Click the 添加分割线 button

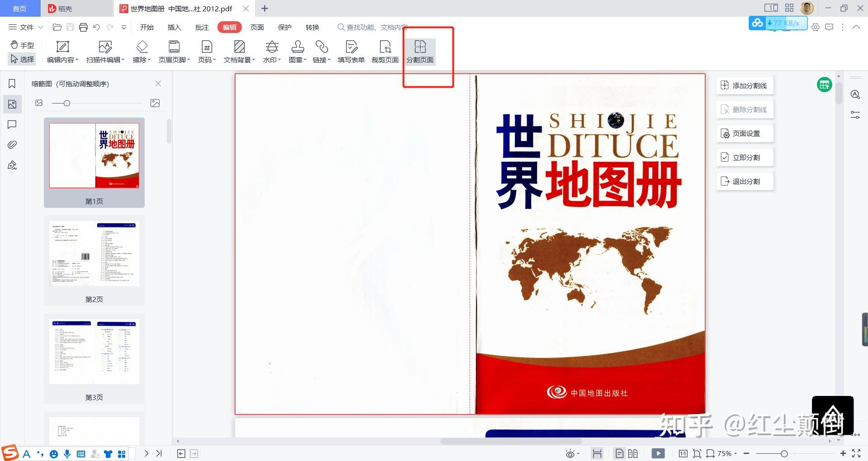click(745, 85)
